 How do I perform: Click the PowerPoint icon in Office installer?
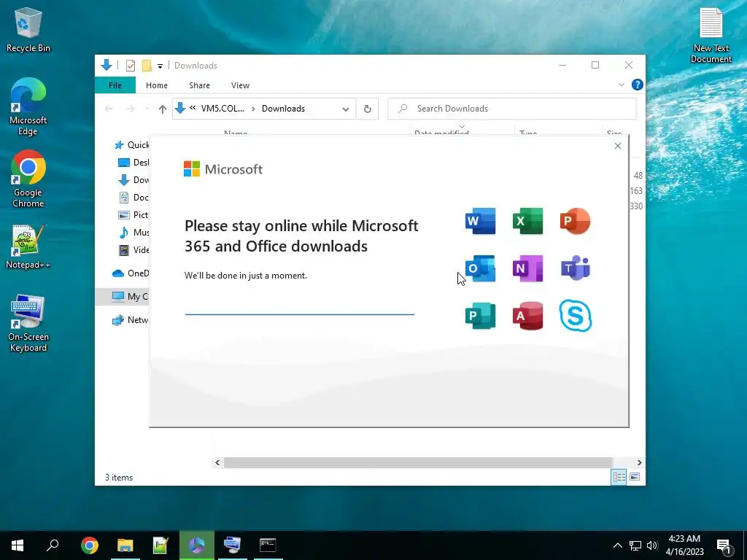(575, 221)
